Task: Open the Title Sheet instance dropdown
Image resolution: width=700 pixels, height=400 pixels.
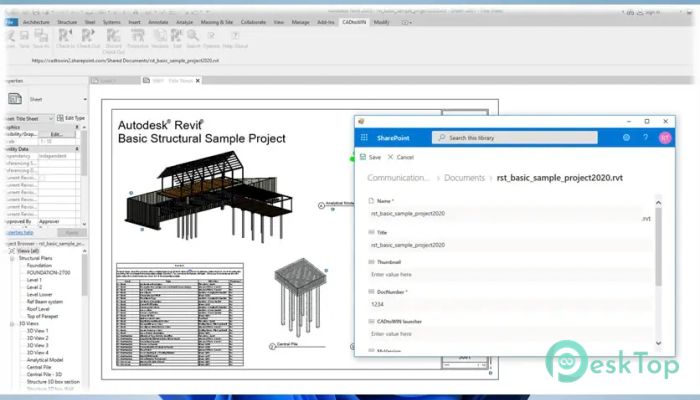Action: pyautogui.click(x=51, y=118)
